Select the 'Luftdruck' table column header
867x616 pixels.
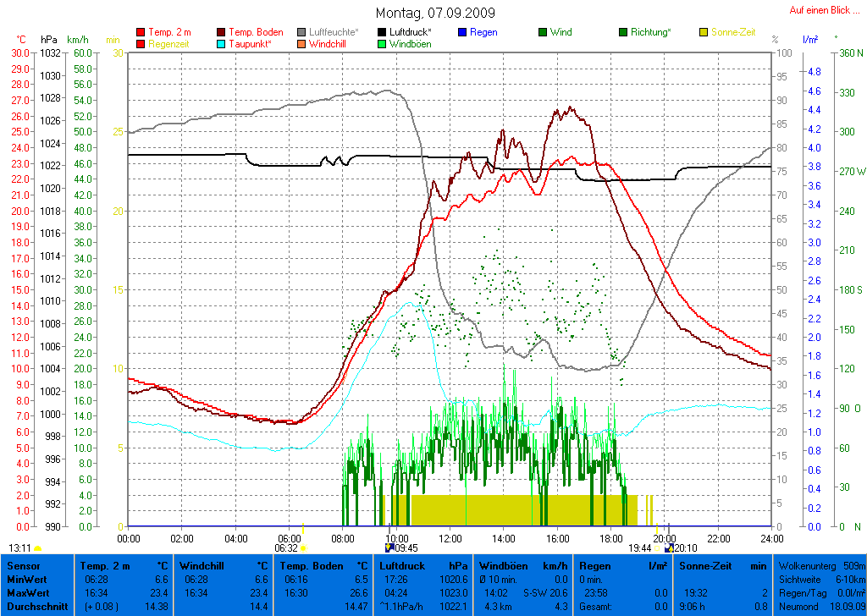click(400, 565)
